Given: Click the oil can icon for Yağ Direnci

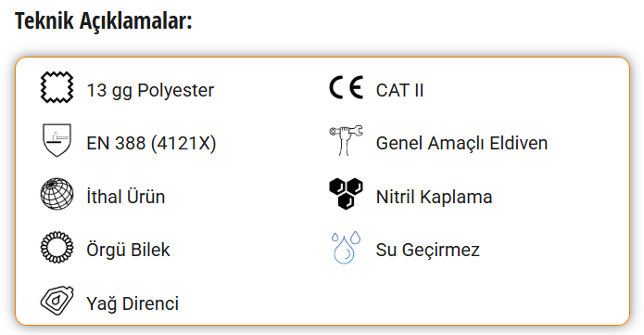Looking at the screenshot, I should point(57,301).
